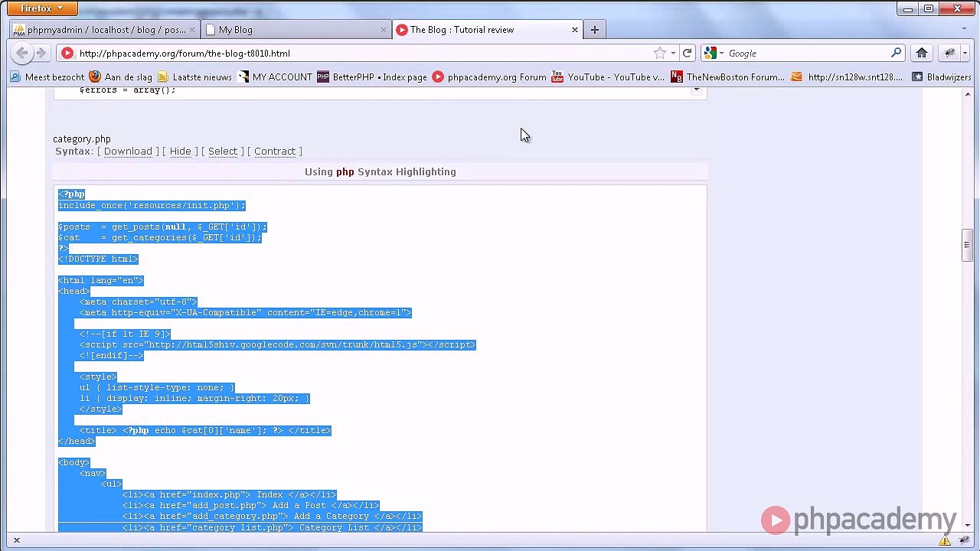Open Aan de slag bookmark
Viewport: 980px width, 551px height.
click(x=120, y=77)
